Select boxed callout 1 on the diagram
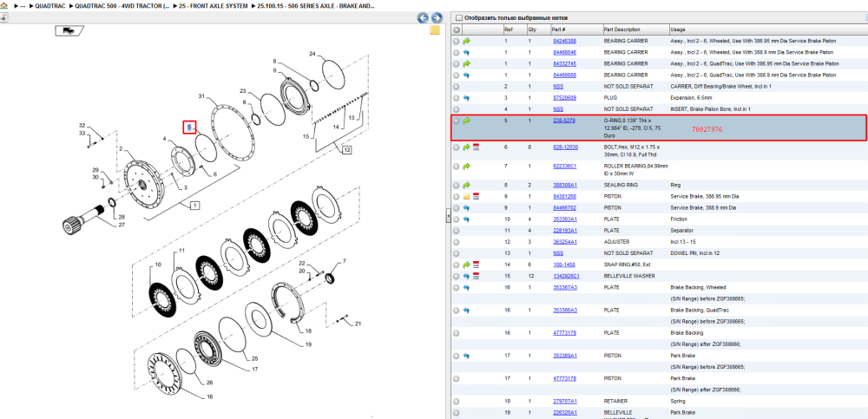 coord(194,206)
